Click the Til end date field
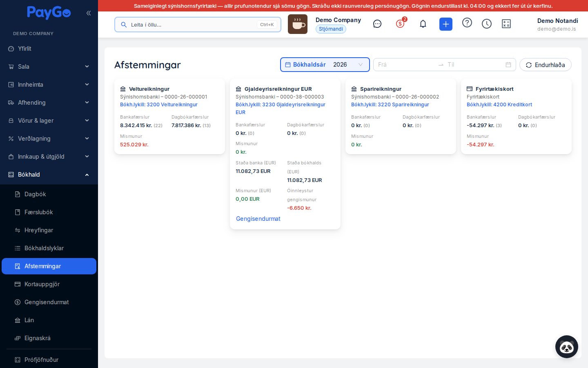This screenshot has width=588, height=368. click(474, 65)
